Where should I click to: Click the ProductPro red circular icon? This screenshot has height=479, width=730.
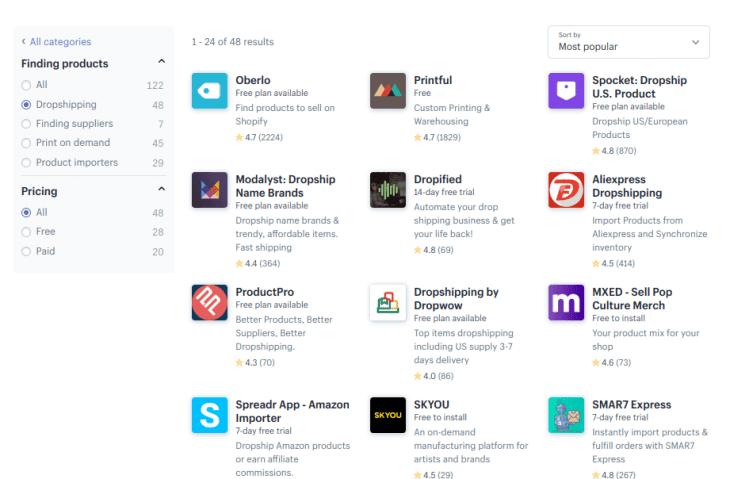coord(210,303)
